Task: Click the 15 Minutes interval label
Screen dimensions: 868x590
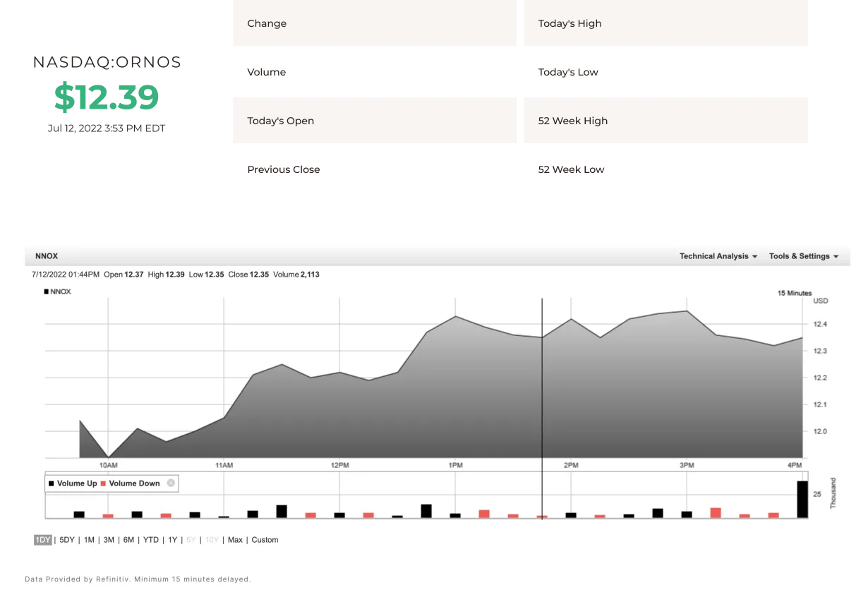Action: (x=795, y=293)
